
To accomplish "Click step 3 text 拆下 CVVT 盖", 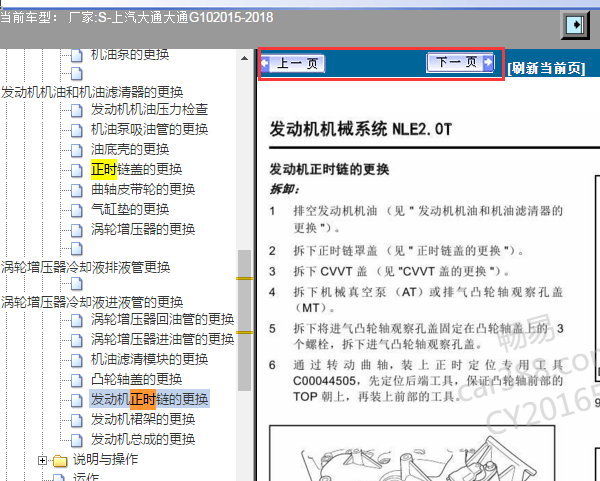I will tap(330, 271).
